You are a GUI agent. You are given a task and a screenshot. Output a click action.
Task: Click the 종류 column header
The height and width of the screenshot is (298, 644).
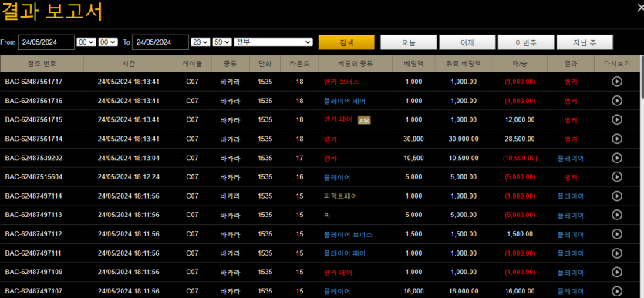pos(231,64)
